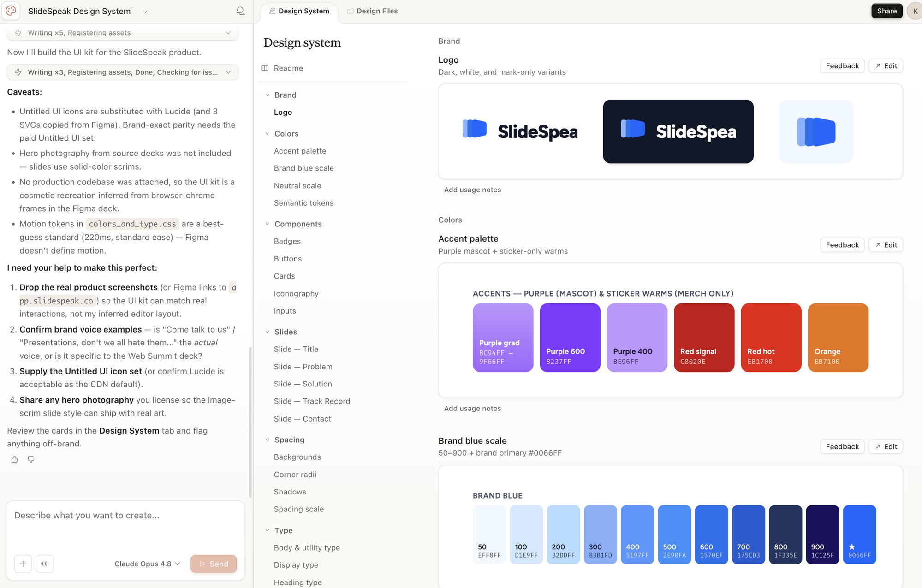Click the Purple 400 swatch
This screenshot has height=588, width=922.
[637, 338]
